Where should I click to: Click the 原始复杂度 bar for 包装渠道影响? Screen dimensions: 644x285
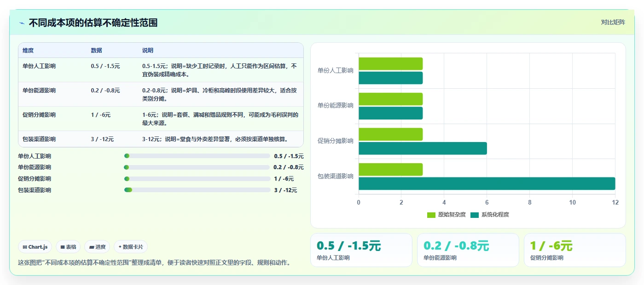coord(390,170)
